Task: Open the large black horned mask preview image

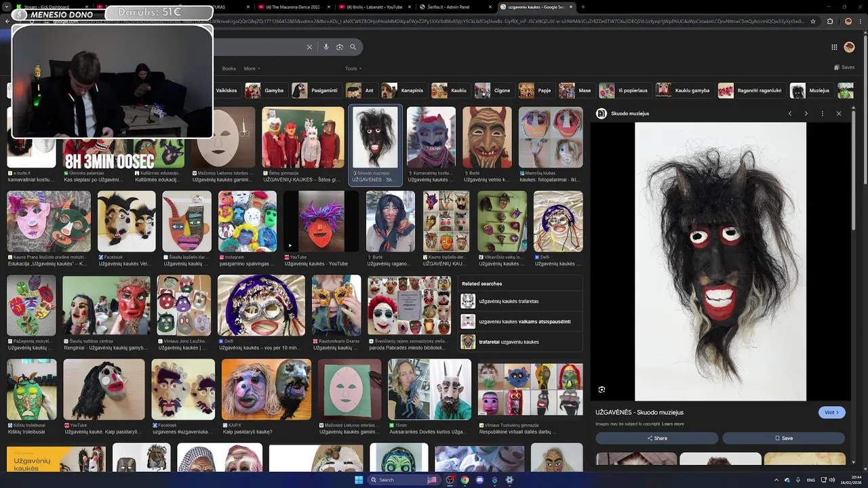Action: pyautogui.click(x=720, y=262)
